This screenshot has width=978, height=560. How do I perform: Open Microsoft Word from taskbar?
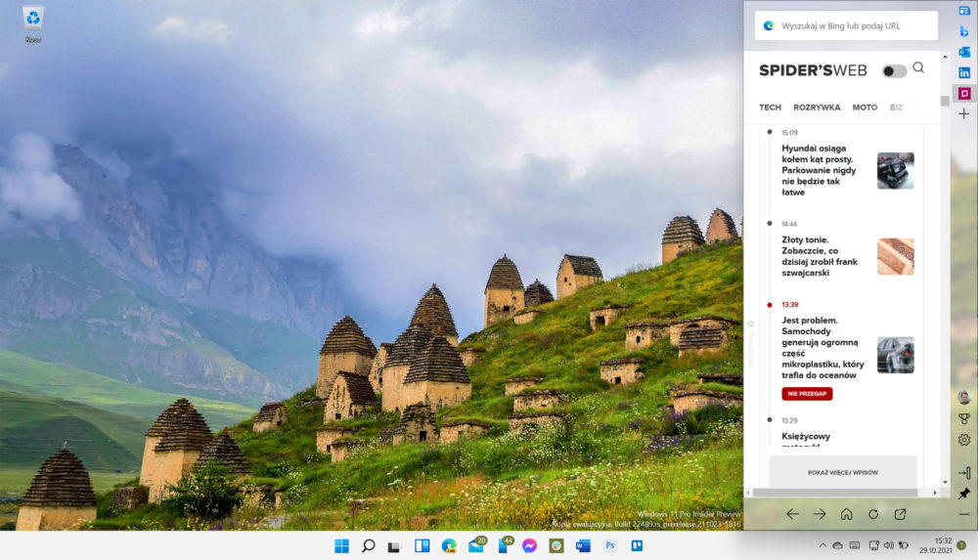(583, 545)
